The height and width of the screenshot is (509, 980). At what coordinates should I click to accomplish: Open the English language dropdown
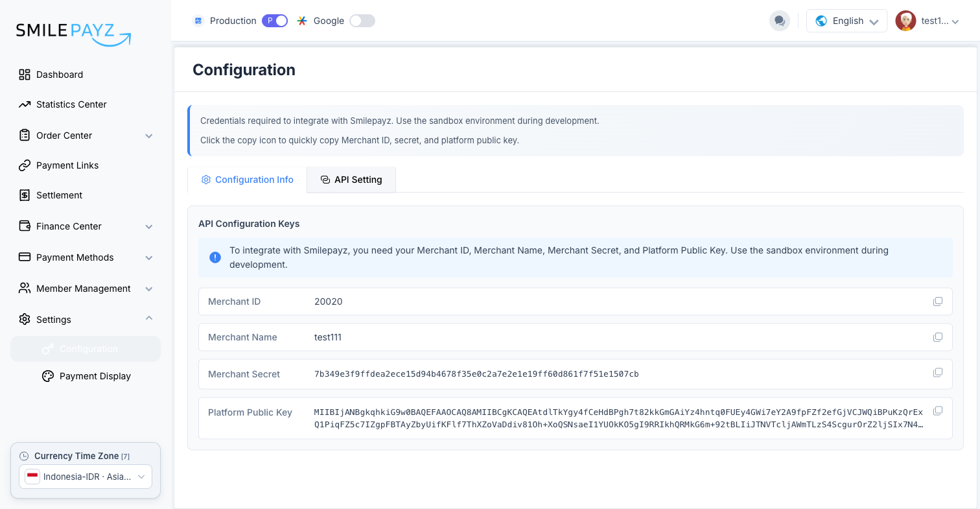point(846,21)
